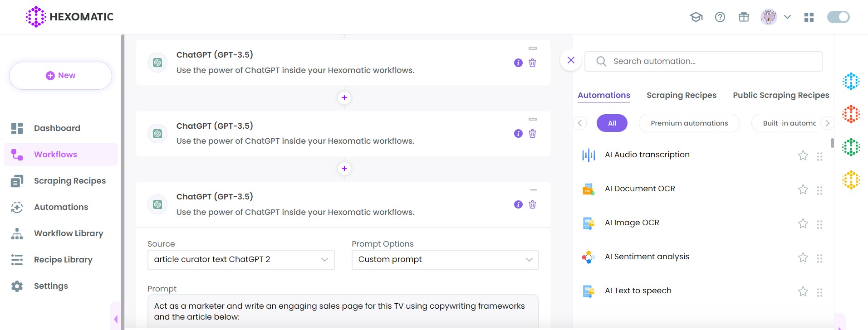This screenshot has height=330, width=868.
Task: Click drag handle for AI Sentiment analysis
Action: pos(819,258)
